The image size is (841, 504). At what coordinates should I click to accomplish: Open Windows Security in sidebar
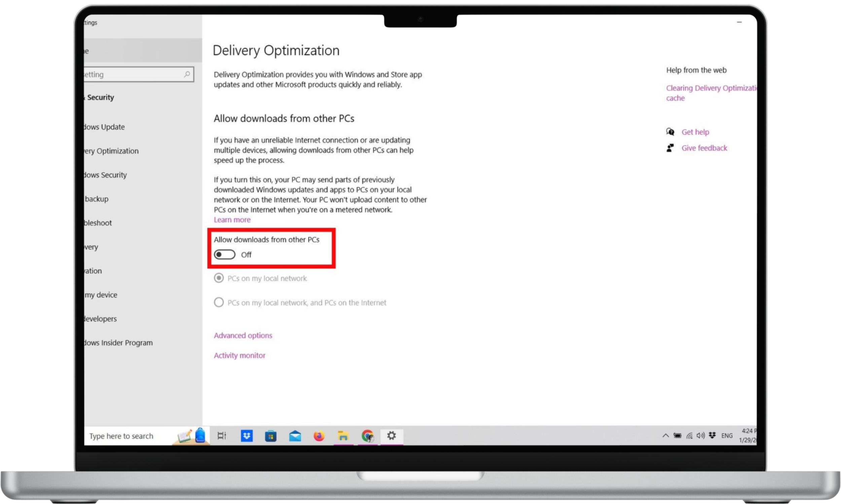pyautogui.click(x=105, y=175)
